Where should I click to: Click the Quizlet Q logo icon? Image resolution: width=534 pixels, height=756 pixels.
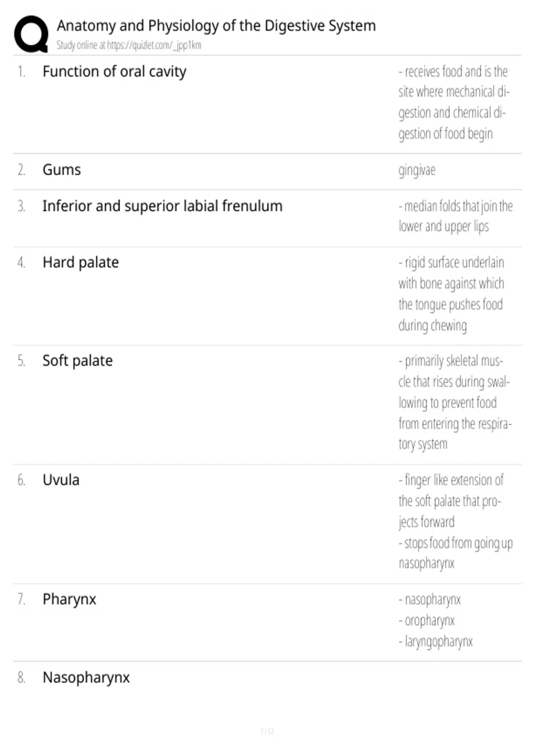tap(31, 34)
